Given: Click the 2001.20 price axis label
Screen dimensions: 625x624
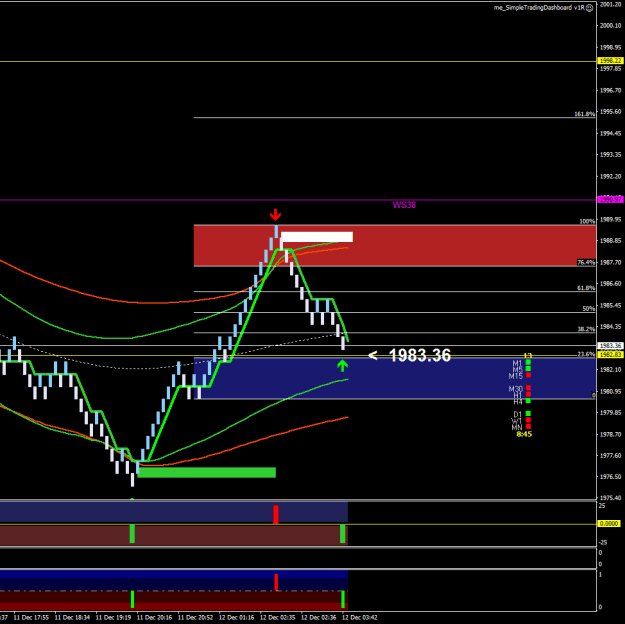Looking at the screenshot, I should point(610,4).
